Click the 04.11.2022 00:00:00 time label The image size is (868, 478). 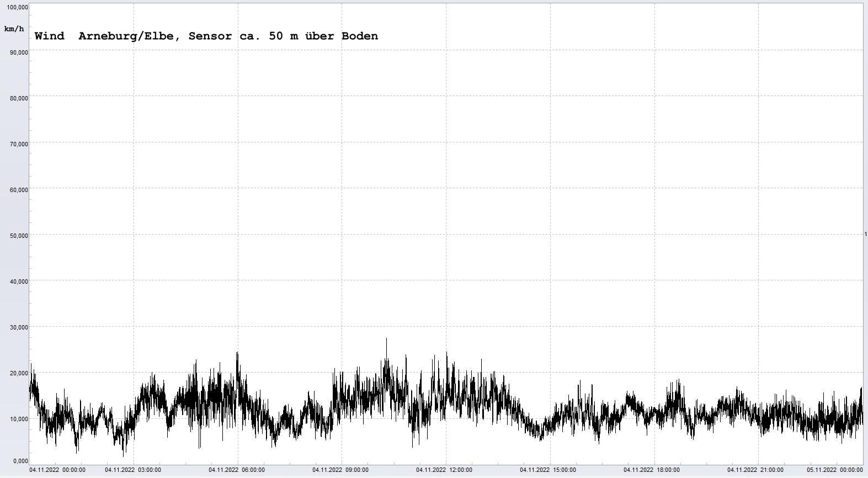[57, 470]
